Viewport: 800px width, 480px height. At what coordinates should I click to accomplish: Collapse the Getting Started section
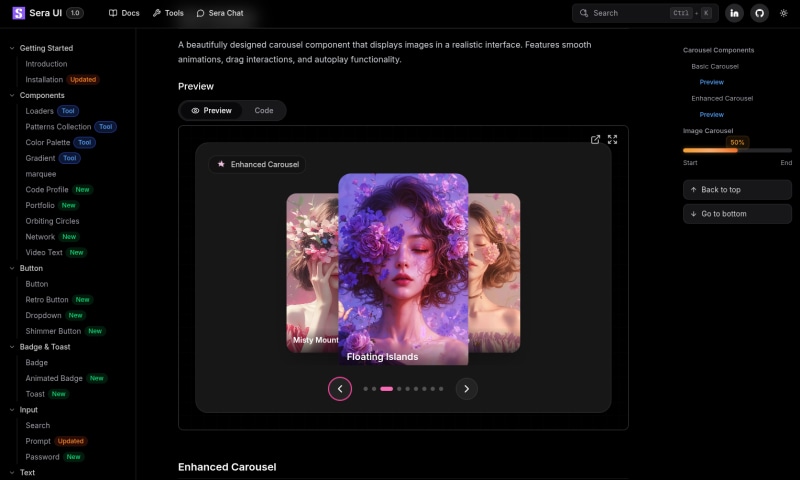(11, 48)
